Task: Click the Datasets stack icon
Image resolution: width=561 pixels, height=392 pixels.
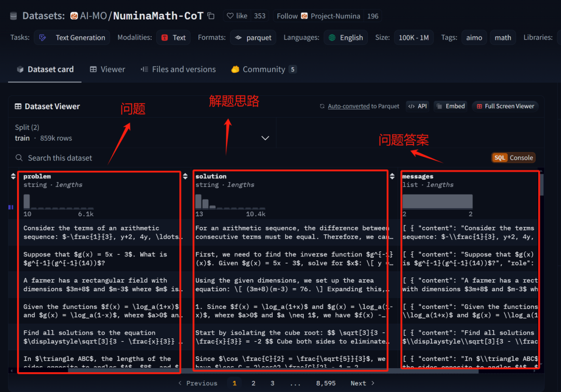Action: coord(14,16)
